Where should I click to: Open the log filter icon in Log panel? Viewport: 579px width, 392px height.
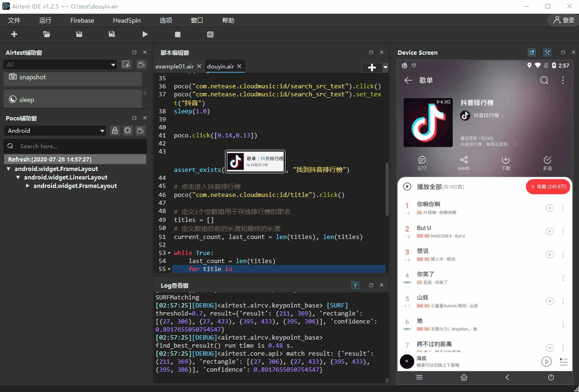click(x=355, y=285)
